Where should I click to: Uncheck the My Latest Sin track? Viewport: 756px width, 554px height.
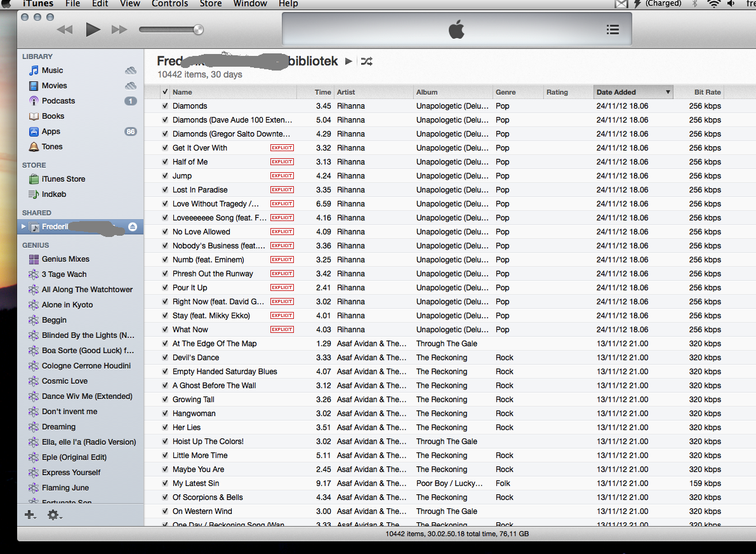165,483
